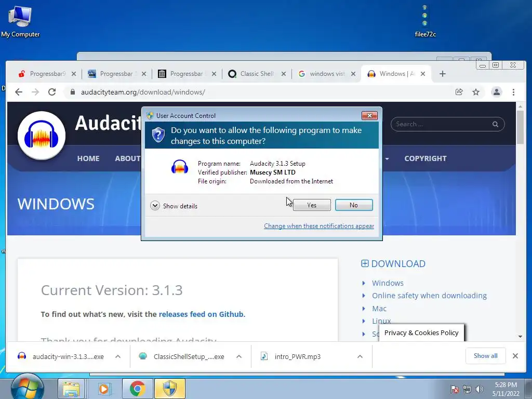Screen dimensions: 532x399
Task: Click the volume speaker tray icon
Action: pos(480,389)
